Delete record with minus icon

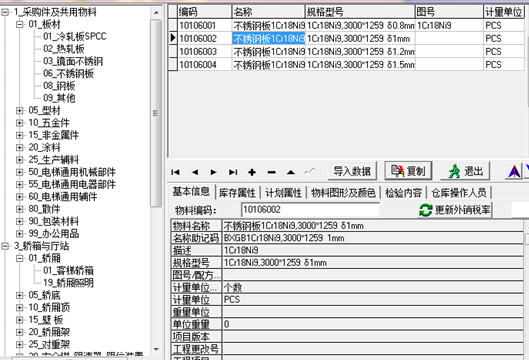[x=271, y=172]
